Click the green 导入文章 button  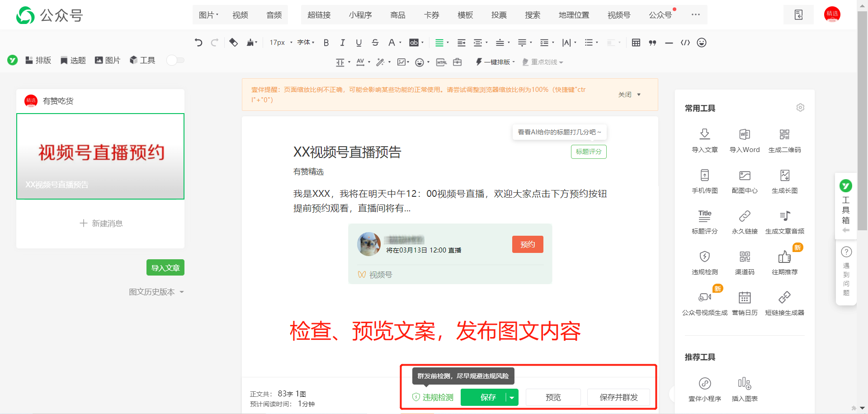[x=165, y=268]
